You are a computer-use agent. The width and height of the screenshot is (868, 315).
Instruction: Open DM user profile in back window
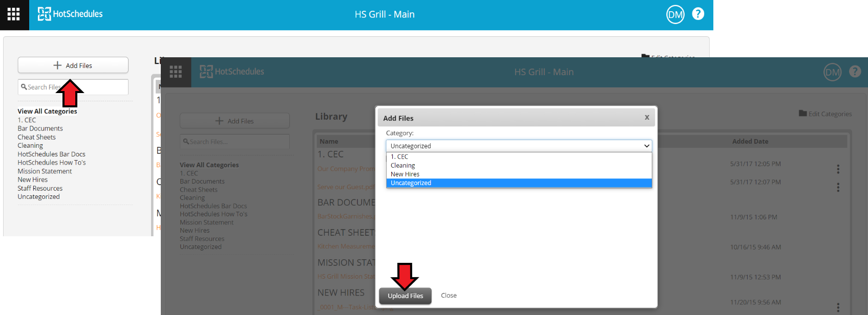(675, 14)
